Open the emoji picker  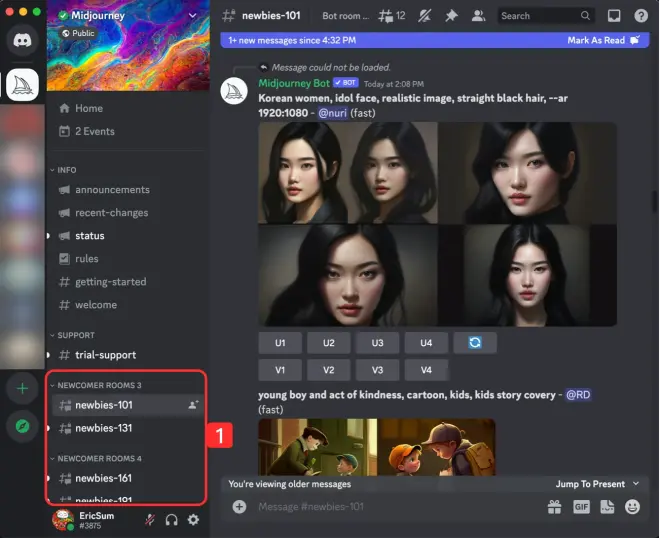pos(632,507)
